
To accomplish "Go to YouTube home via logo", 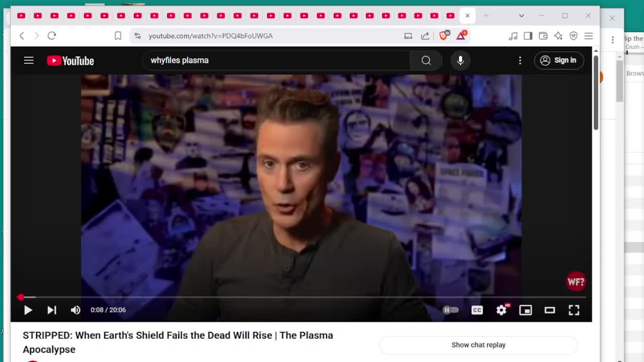I will [x=70, y=60].
